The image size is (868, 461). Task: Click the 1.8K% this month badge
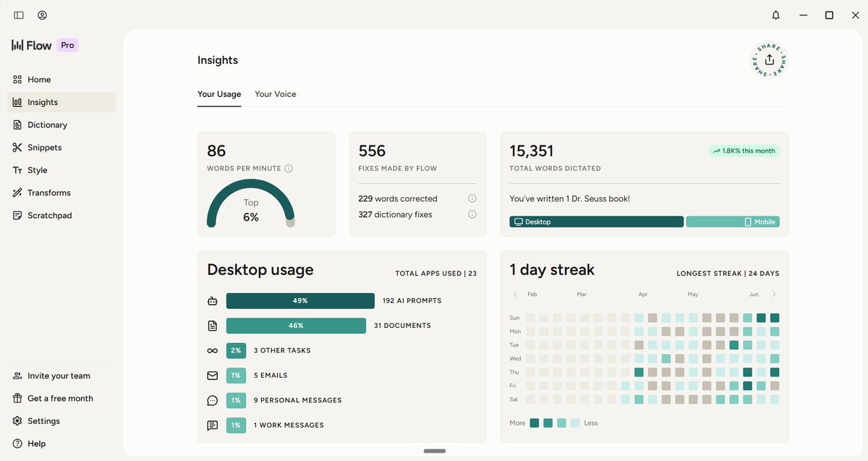(x=744, y=151)
